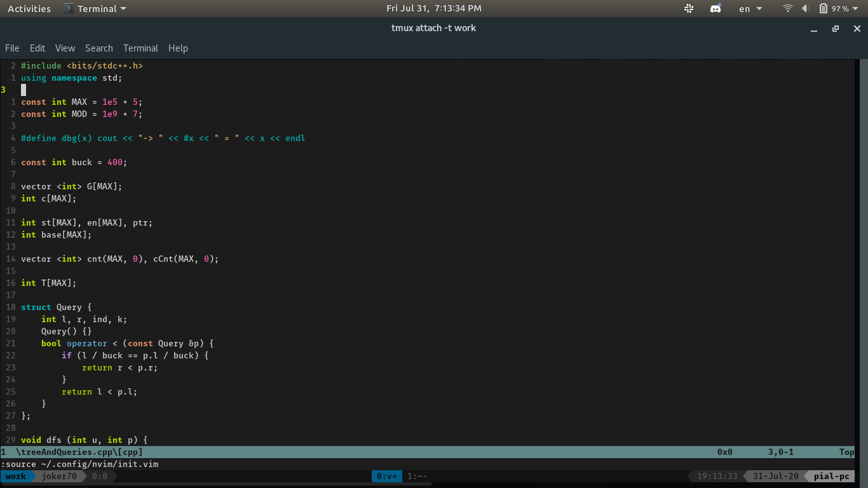
Task: Click the 0x0 value in the statusline
Action: pyautogui.click(x=724, y=452)
